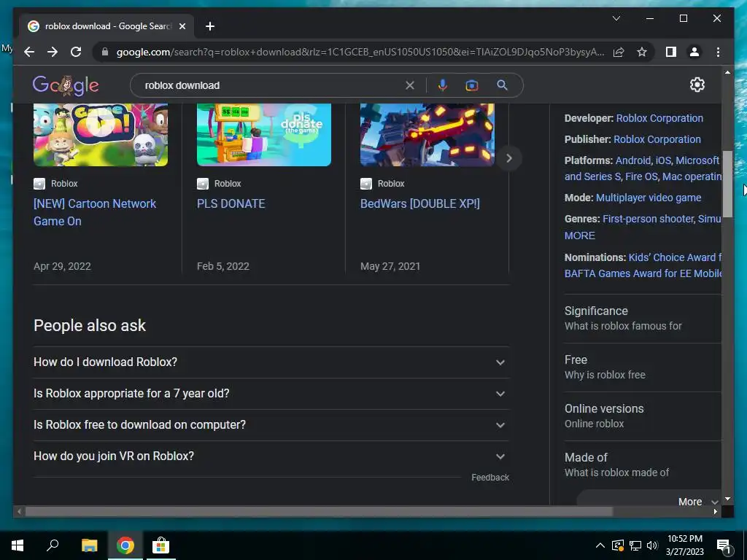Open Roblox Corporation publisher link
747x560 pixels.
click(657, 139)
